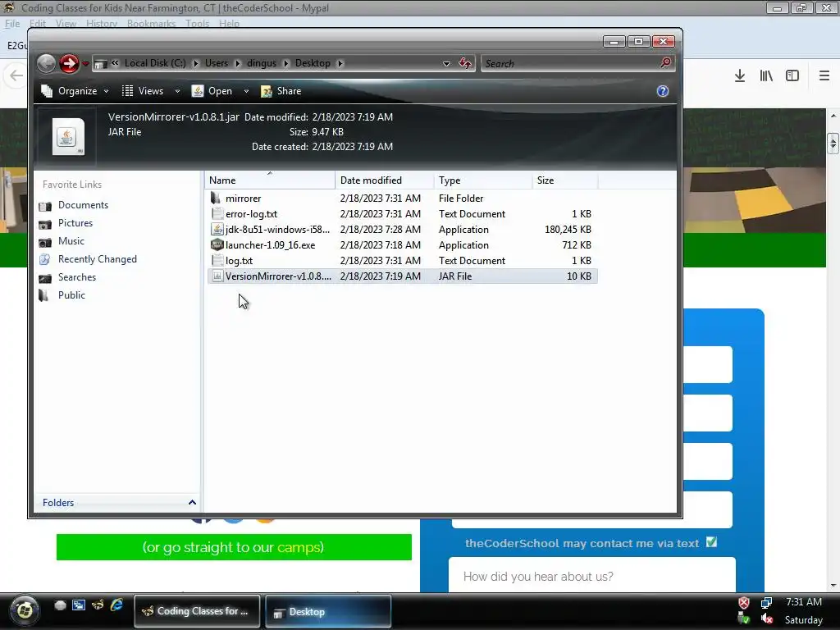Open Searches favorite link

(x=76, y=277)
